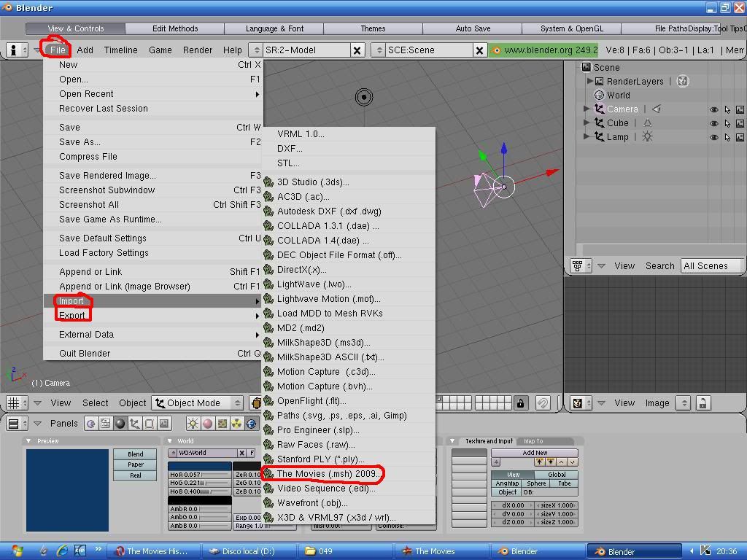Collapse the World panel triangle
Viewport: 747px width, 560px height.
point(170,441)
